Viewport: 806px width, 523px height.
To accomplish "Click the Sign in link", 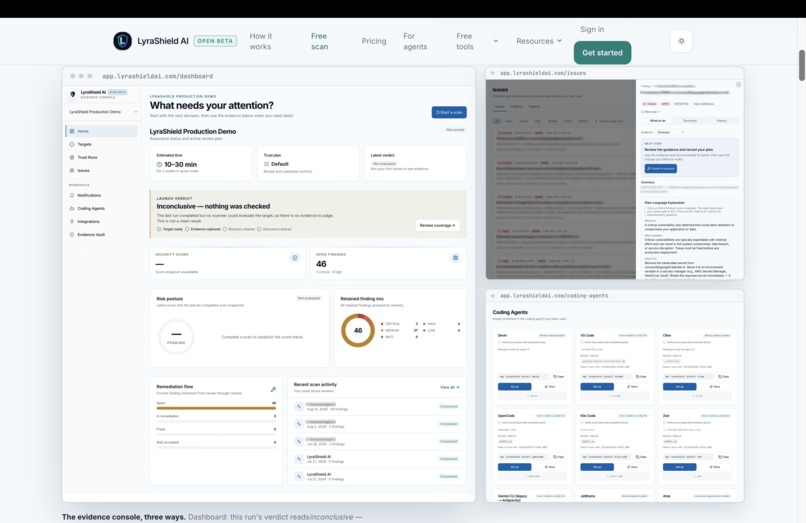I will (592, 29).
